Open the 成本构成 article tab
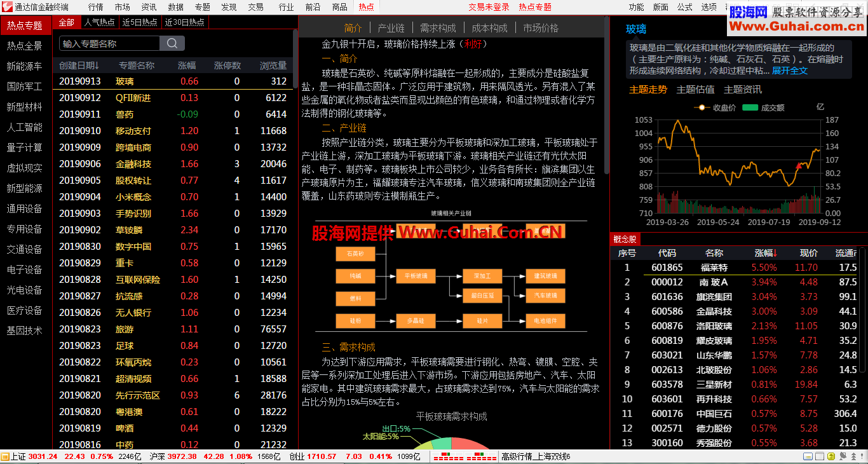The image size is (868, 464). 489,28
